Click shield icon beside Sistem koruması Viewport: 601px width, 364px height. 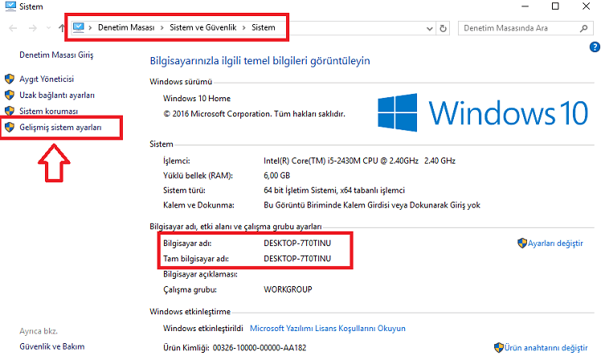(10, 111)
